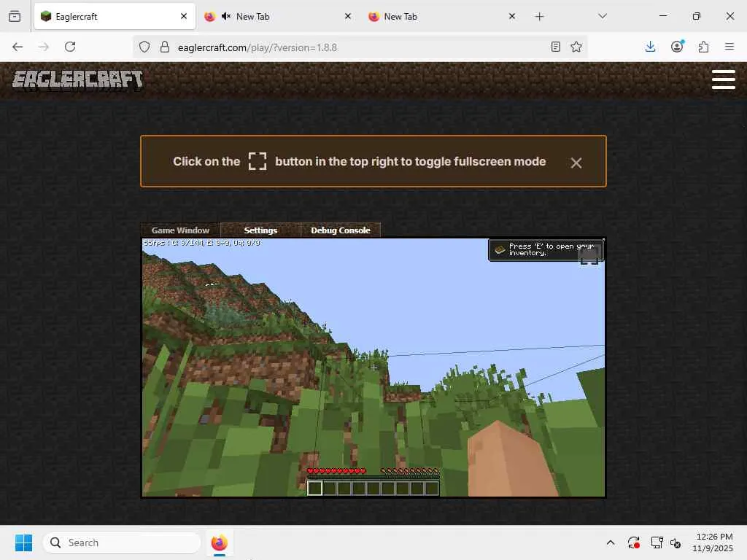Open the clock showing 12:26 PM
The height and width of the screenshot is (560, 747).
pyautogui.click(x=713, y=542)
